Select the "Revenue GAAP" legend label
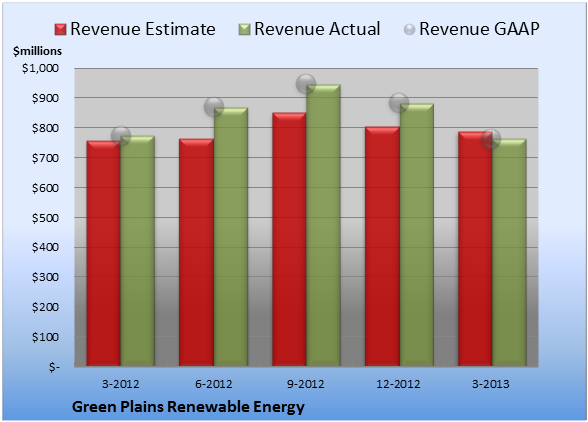 click(x=479, y=29)
